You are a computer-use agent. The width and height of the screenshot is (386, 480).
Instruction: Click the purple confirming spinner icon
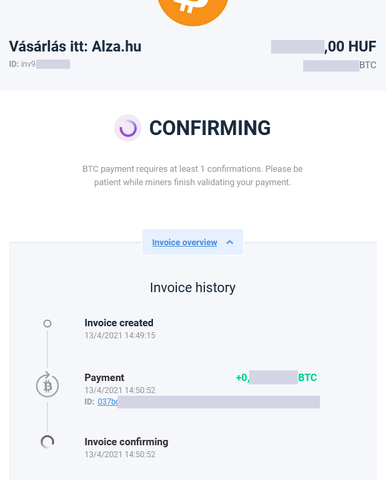(128, 128)
